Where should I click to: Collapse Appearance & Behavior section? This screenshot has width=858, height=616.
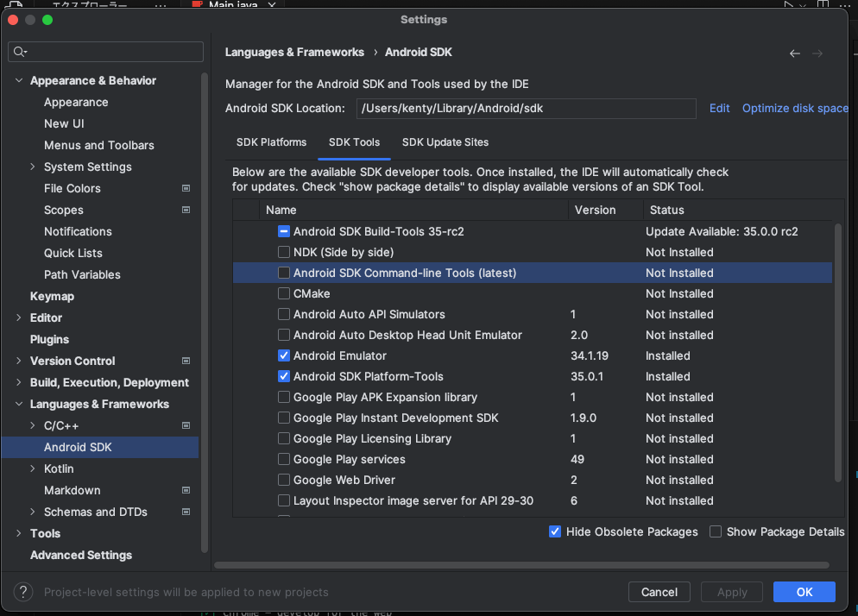pos(19,80)
